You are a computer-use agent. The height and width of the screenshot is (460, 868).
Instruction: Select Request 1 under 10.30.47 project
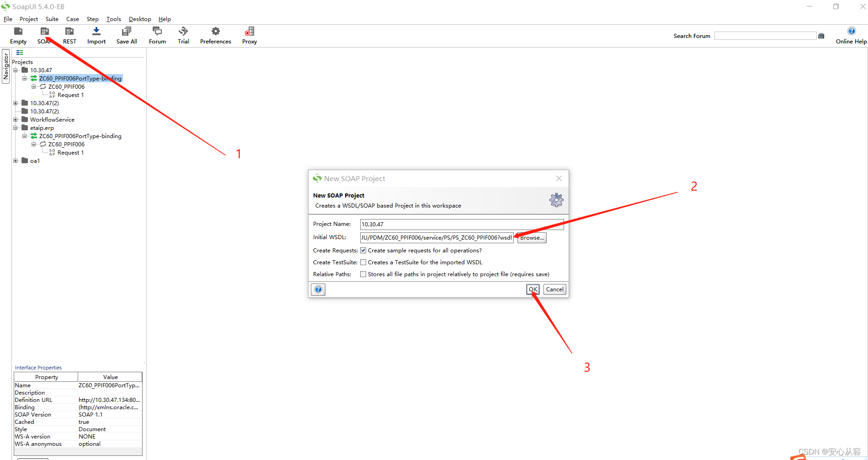[x=70, y=95]
